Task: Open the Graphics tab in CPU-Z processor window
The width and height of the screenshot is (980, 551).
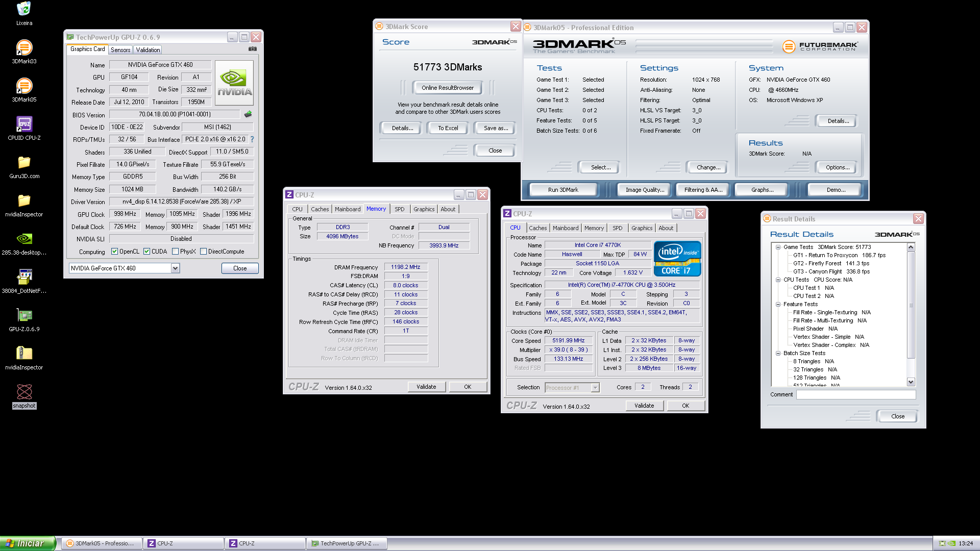Action: click(x=642, y=228)
